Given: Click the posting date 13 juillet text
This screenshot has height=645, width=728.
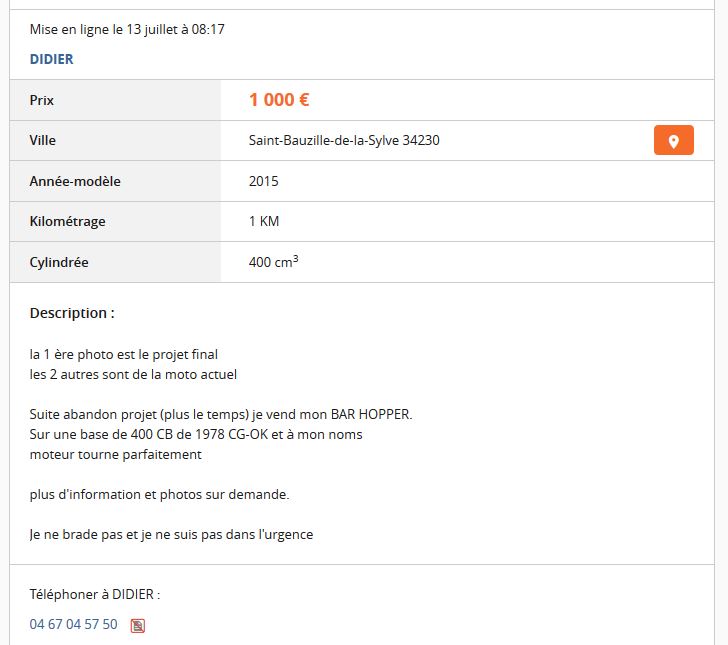Looking at the screenshot, I should pyautogui.click(x=152, y=29).
